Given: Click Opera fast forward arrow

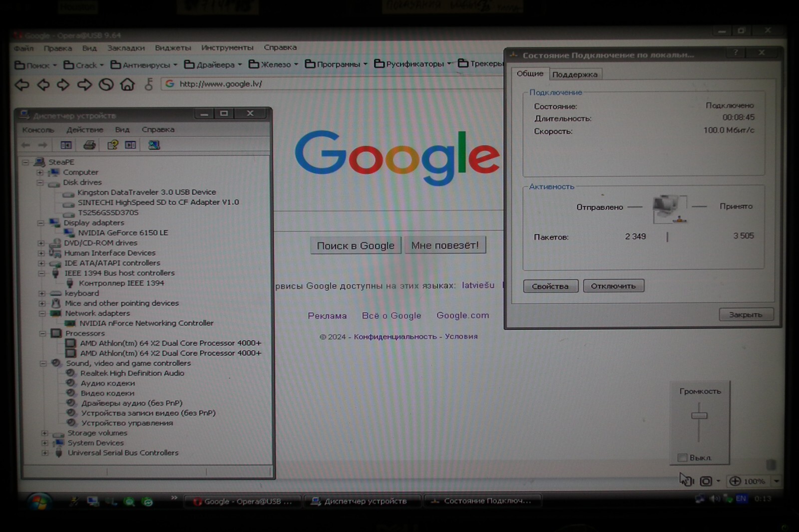Looking at the screenshot, I should (63, 85).
